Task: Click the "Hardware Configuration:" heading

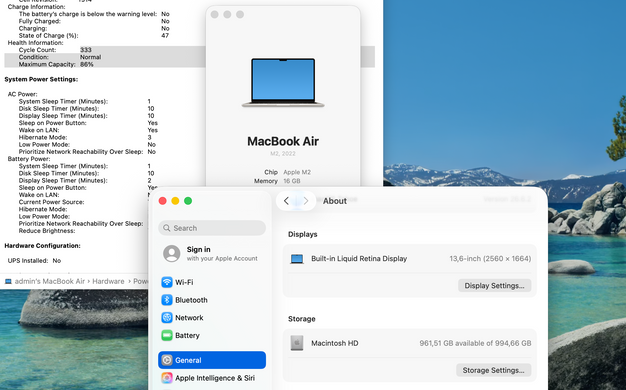Action: (42, 245)
